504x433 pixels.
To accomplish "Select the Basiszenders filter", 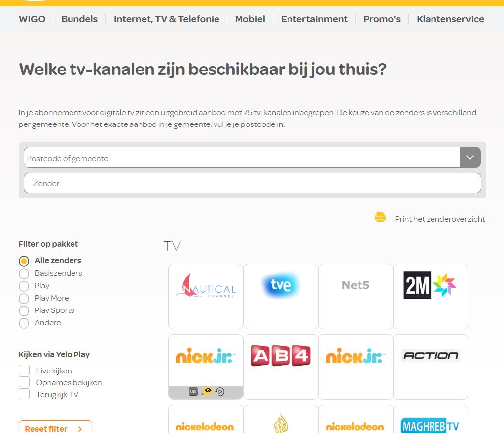I will pyautogui.click(x=24, y=273).
